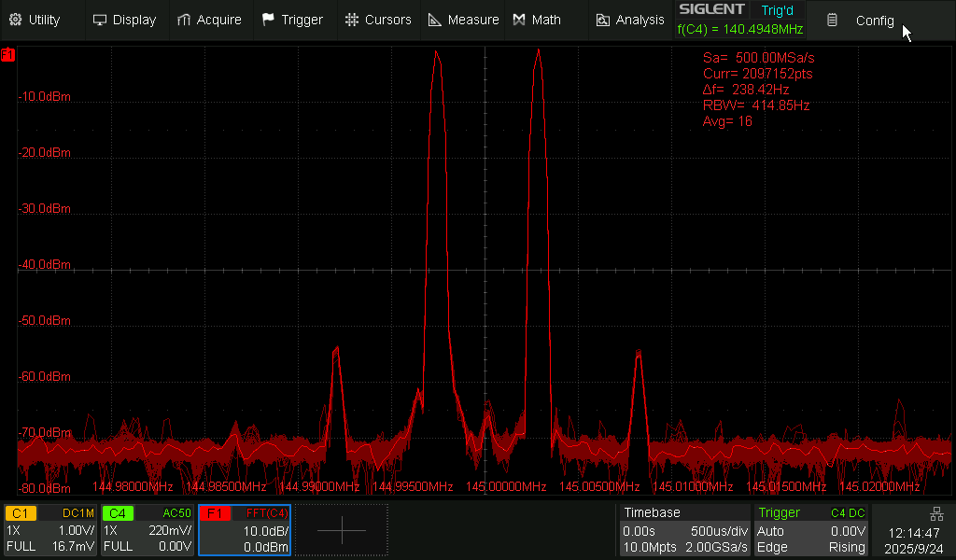Image resolution: width=956 pixels, height=560 pixels.
Task: Open the Utility gear menu
Action: (15, 20)
